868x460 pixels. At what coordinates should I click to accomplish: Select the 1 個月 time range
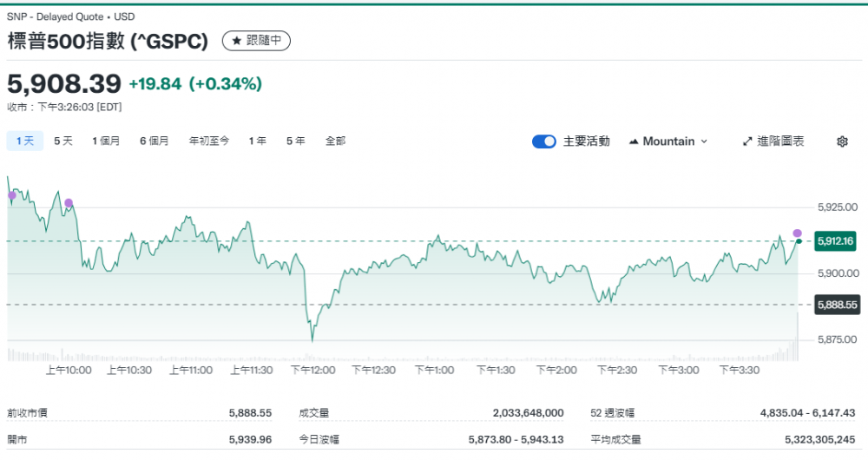(x=106, y=141)
